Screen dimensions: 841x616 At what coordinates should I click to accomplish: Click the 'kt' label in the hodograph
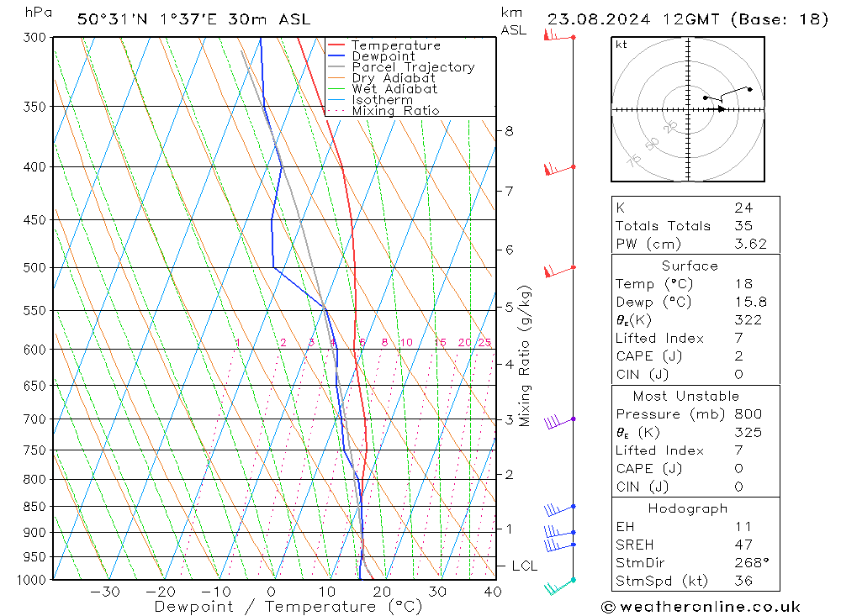(x=621, y=45)
